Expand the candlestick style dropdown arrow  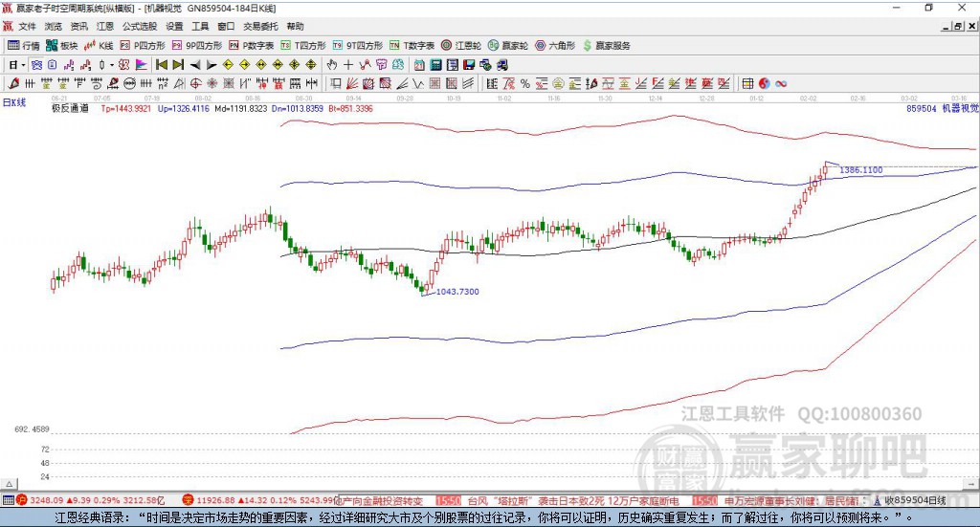click(x=111, y=65)
